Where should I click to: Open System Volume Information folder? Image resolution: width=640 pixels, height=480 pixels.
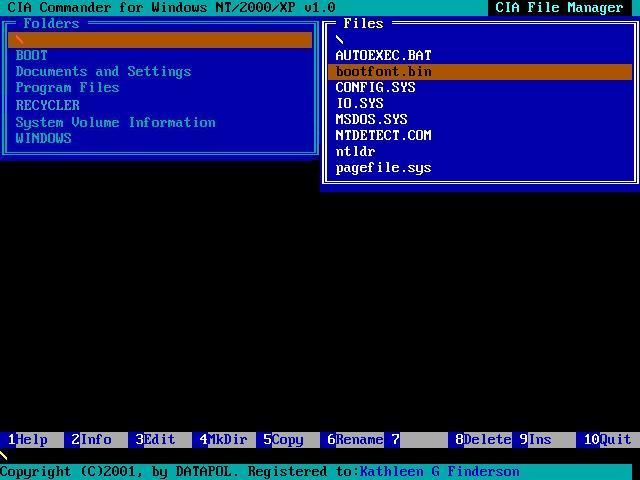click(x=116, y=122)
